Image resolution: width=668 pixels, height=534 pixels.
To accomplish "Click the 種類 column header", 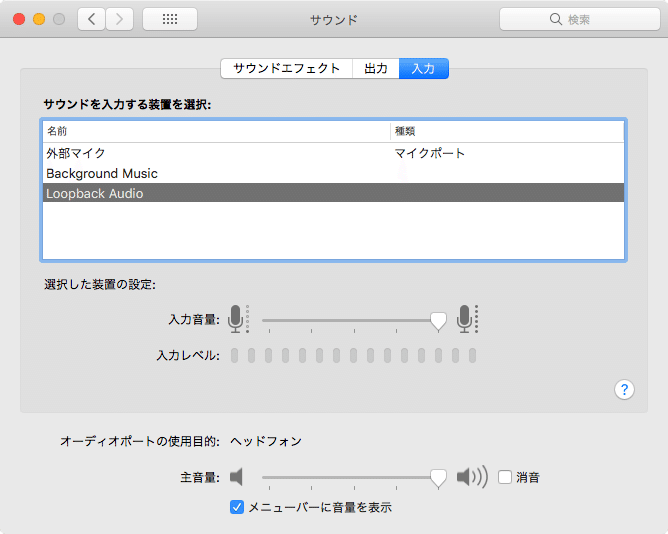I will (507, 131).
